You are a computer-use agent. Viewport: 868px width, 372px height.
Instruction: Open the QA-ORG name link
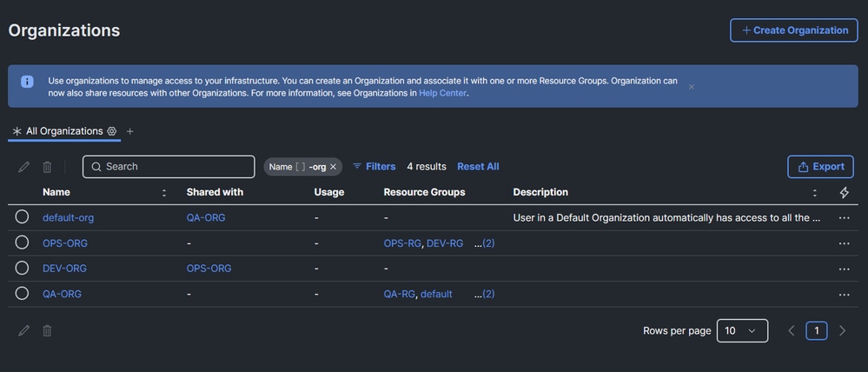tap(62, 294)
